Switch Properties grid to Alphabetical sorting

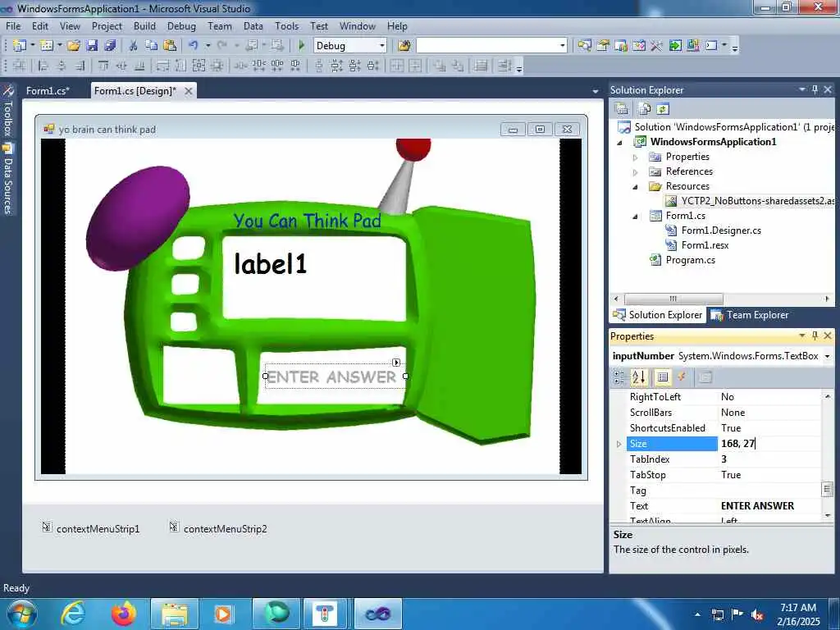pyautogui.click(x=638, y=377)
